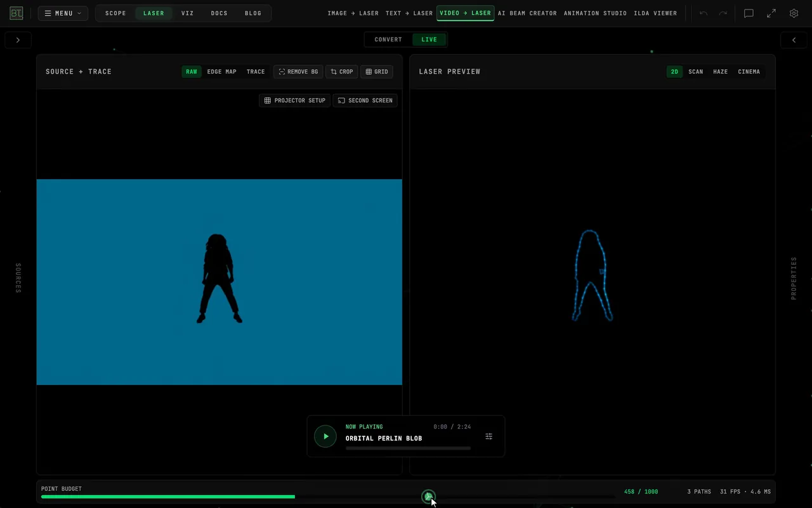The width and height of the screenshot is (812, 508).
Task: Seek in the Now Playing progress bar
Action: pyautogui.click(x=408, y=448)
